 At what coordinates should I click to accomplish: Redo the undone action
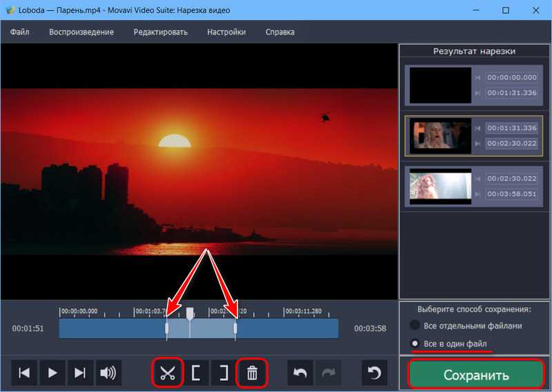point(328,373)
